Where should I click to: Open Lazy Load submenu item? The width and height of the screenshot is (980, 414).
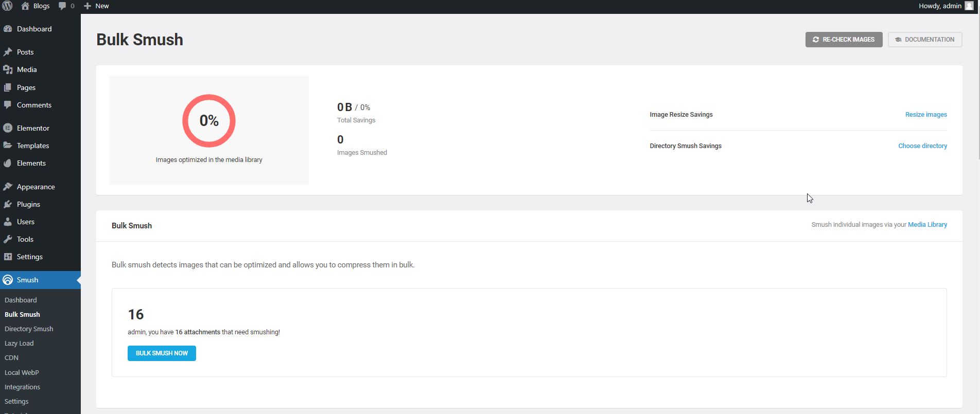(x=19, y=343)
